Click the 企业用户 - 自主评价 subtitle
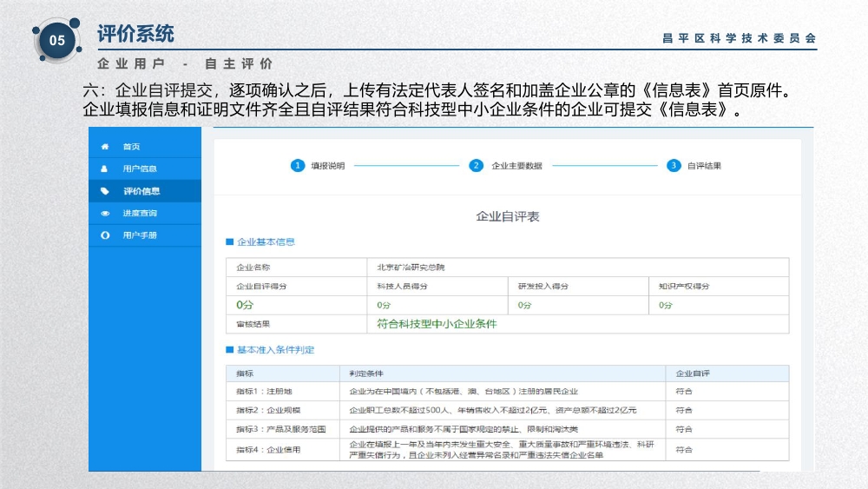Image resolution: width=868 pixels, height=489 pixels. coord(185,63)
